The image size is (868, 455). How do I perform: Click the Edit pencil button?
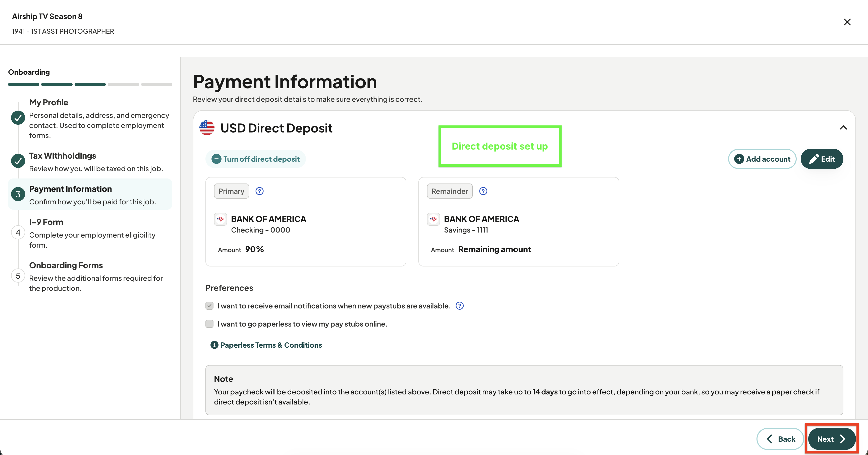[x=822, y=159]
